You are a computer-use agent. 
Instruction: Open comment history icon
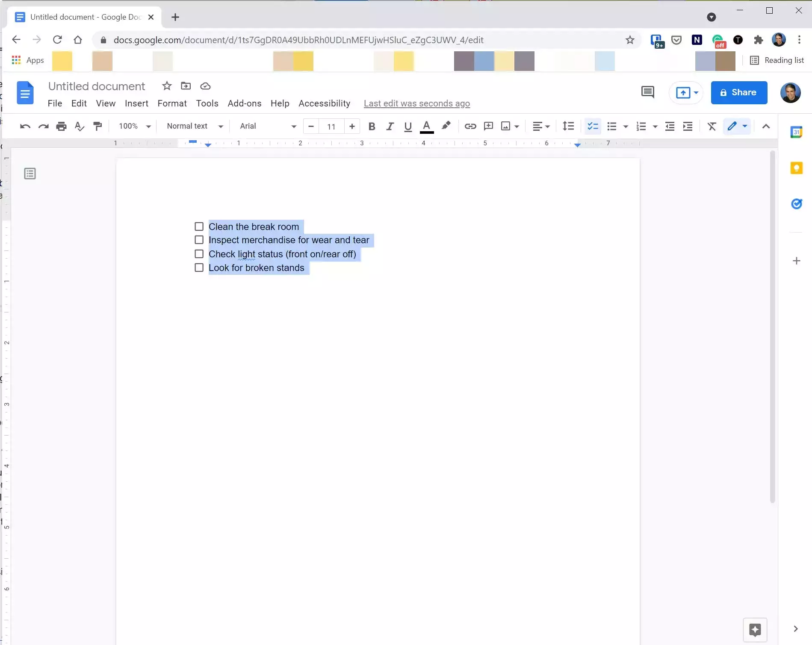click(647, 92)
